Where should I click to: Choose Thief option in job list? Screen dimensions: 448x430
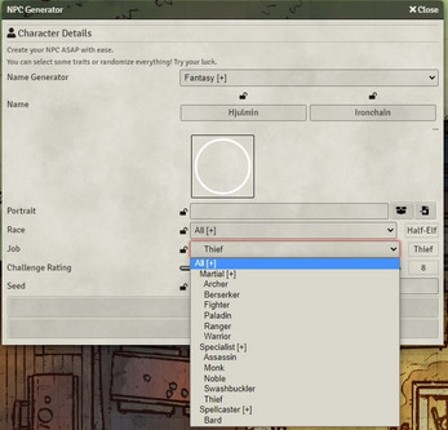(x=295, y=399)
